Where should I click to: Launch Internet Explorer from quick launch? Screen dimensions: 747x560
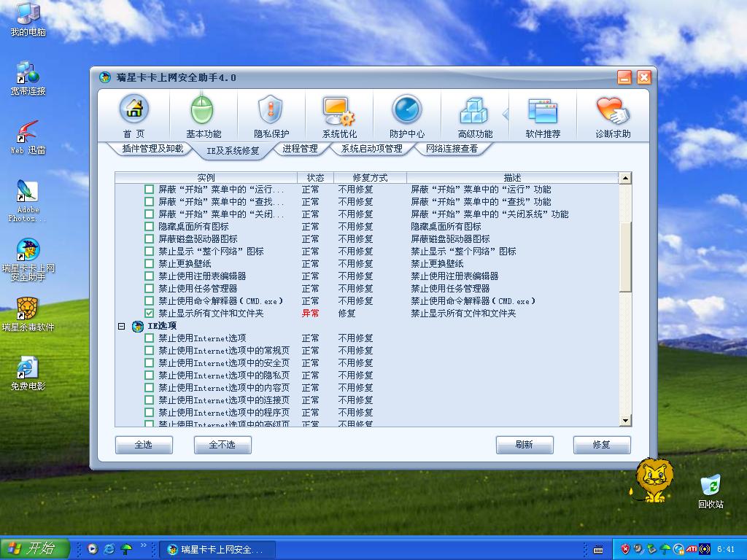pyautogui.click(x=109, y=549)
